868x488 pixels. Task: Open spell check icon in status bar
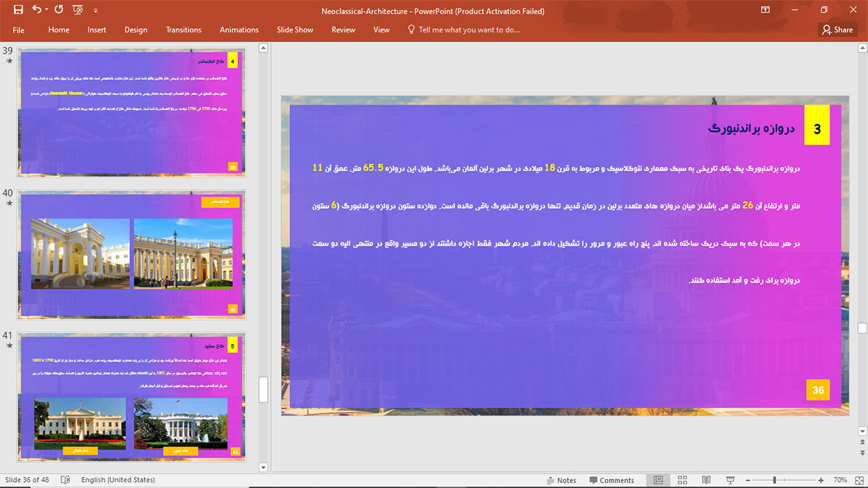click(65, 480)
